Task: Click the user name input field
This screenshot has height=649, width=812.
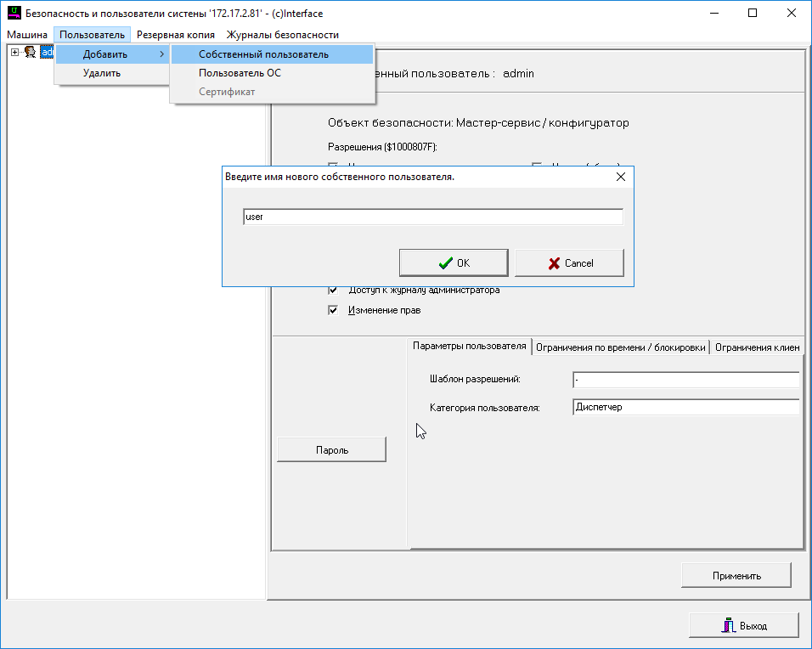Action: click(x=432, y=217)
